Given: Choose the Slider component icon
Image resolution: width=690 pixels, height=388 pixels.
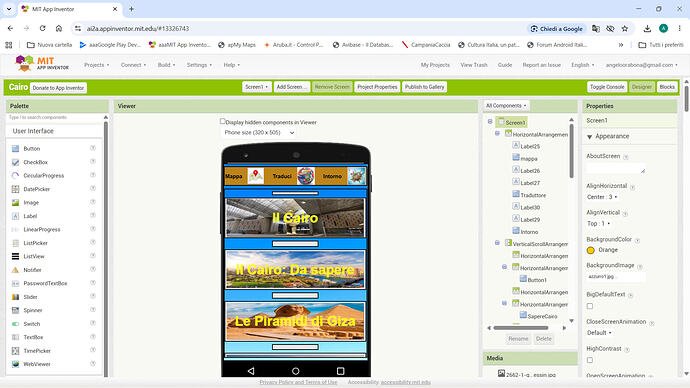Looking at the screenshot, I should pos(15,297).
